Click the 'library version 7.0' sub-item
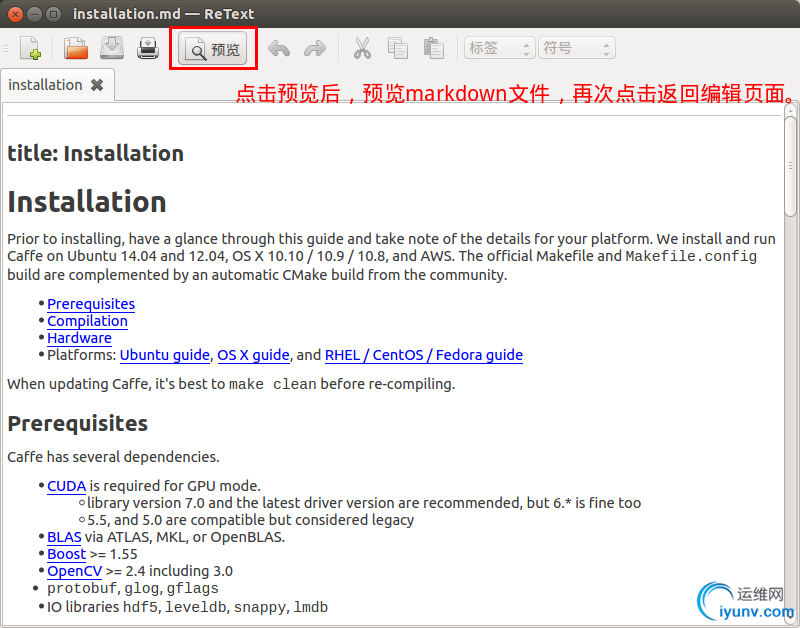This screenshot has width=800, height=628. [364, 503]
